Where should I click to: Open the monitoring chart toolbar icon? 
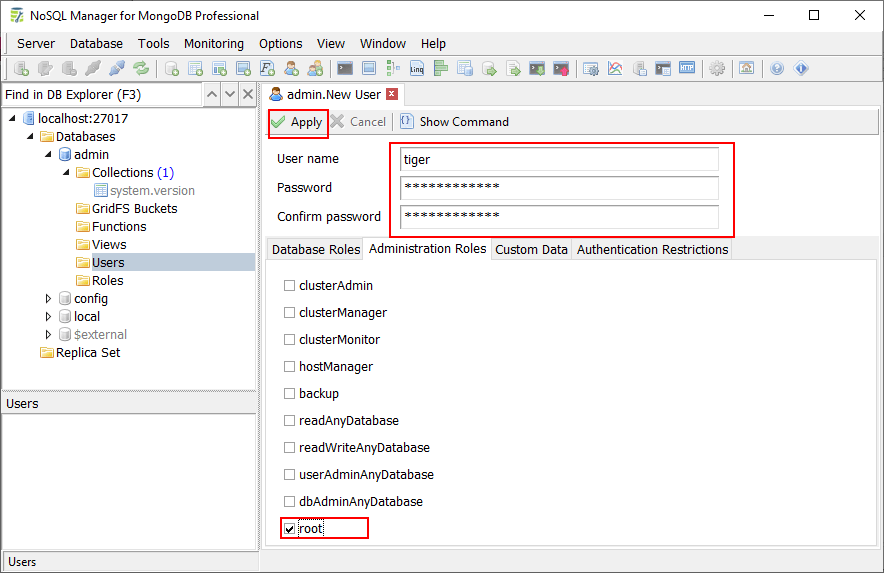point(615,69)
